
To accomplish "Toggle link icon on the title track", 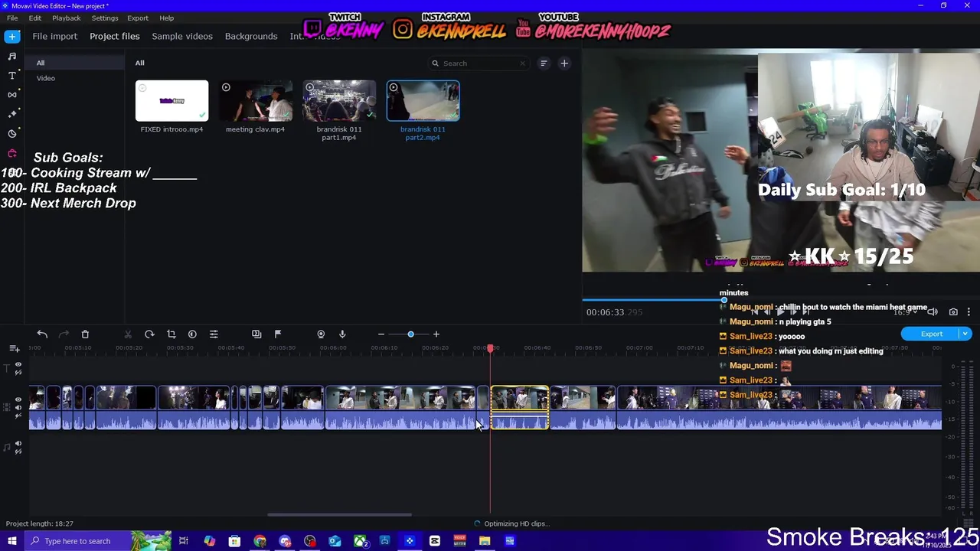I will [x=18, y=373].
